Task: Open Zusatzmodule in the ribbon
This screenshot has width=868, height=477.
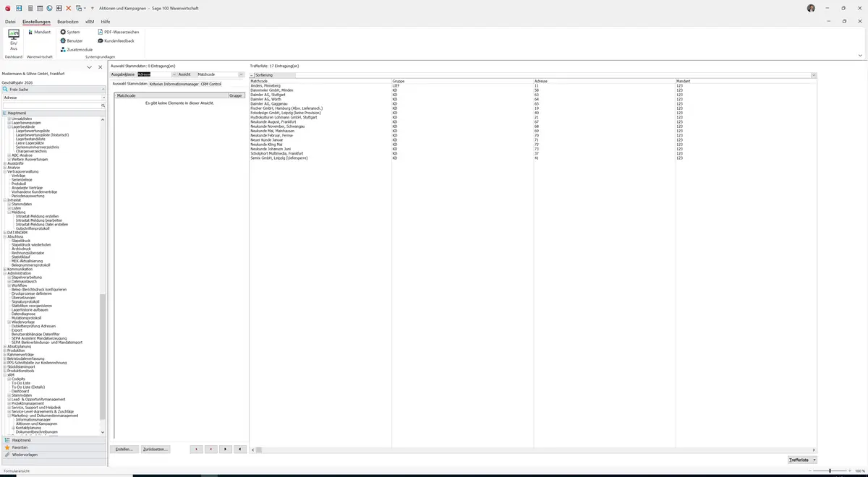Action: point(76,49)
